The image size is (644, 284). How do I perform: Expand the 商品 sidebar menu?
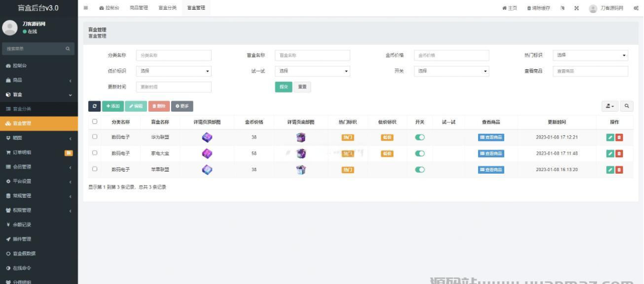[x=39, y=80]
